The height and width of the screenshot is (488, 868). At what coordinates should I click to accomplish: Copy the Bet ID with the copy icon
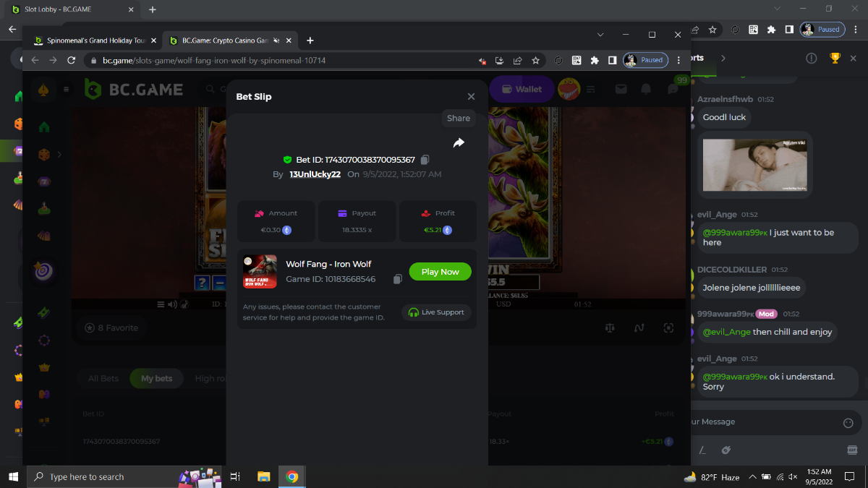coord(425,160)
